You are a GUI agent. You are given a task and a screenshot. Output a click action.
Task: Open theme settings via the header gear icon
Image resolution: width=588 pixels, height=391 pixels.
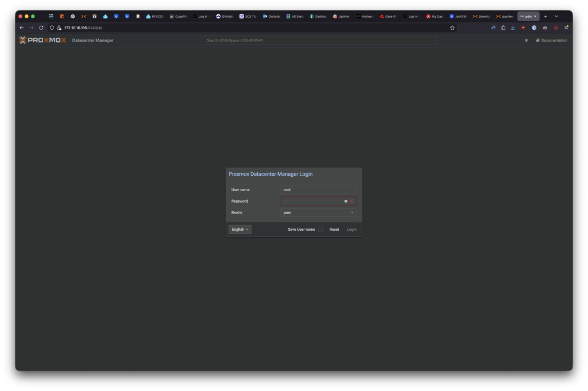click(x=526, y=40)
